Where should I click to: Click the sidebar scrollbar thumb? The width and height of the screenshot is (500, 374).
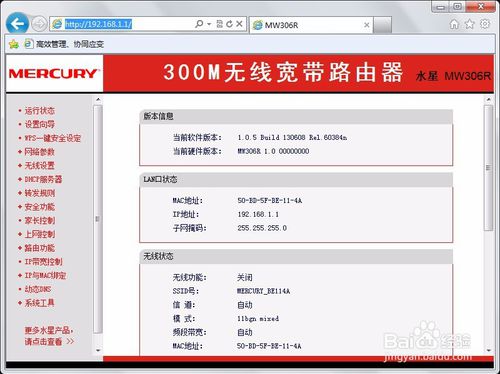98,219
